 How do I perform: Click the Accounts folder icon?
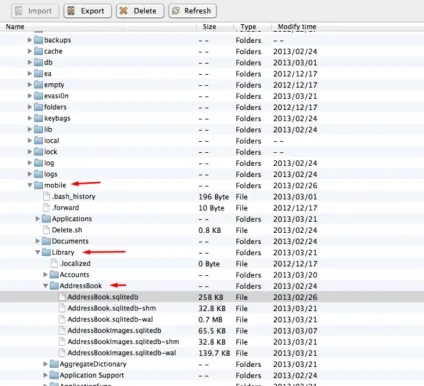[x=54, y=275]
